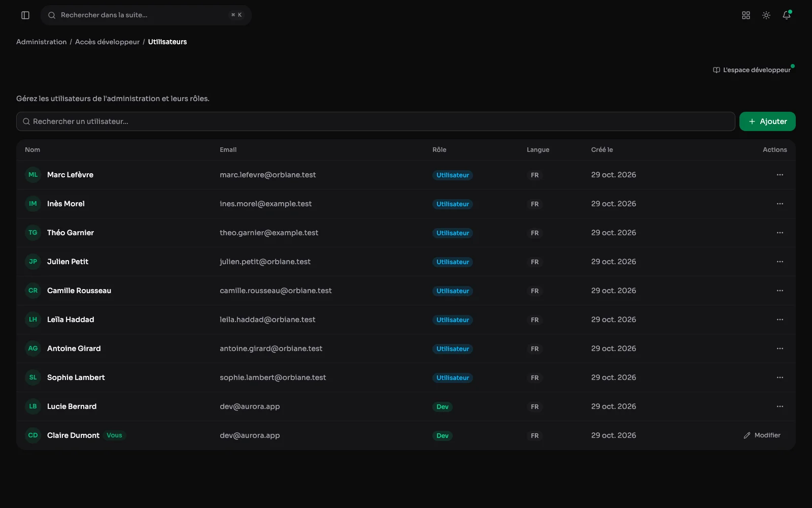Click the Email column header
This screenshot has height=508, width=812.
coord(228,150)
